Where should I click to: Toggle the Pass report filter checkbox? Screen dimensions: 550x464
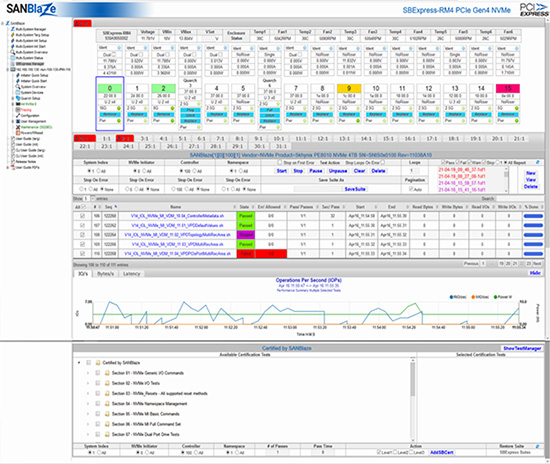pos(443,162)
